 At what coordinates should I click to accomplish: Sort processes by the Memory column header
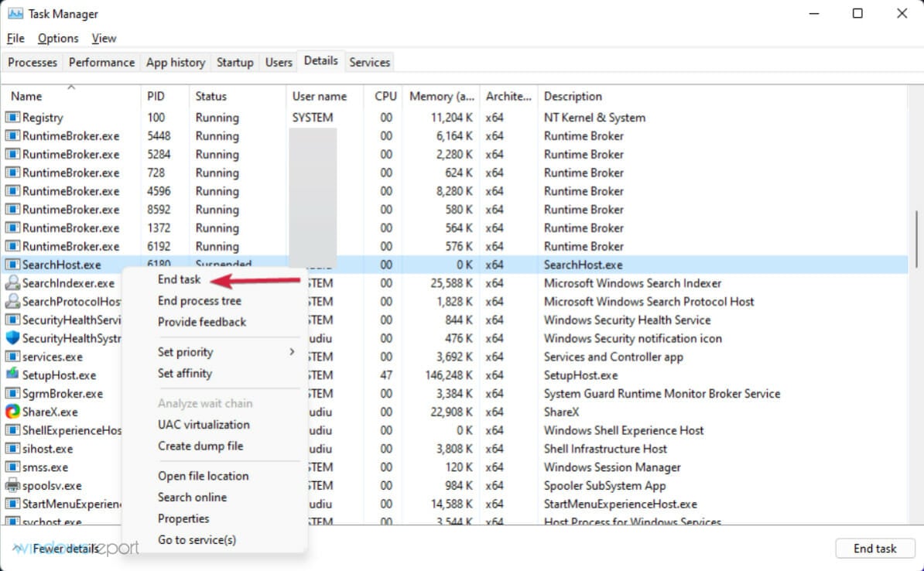point(441,96)
